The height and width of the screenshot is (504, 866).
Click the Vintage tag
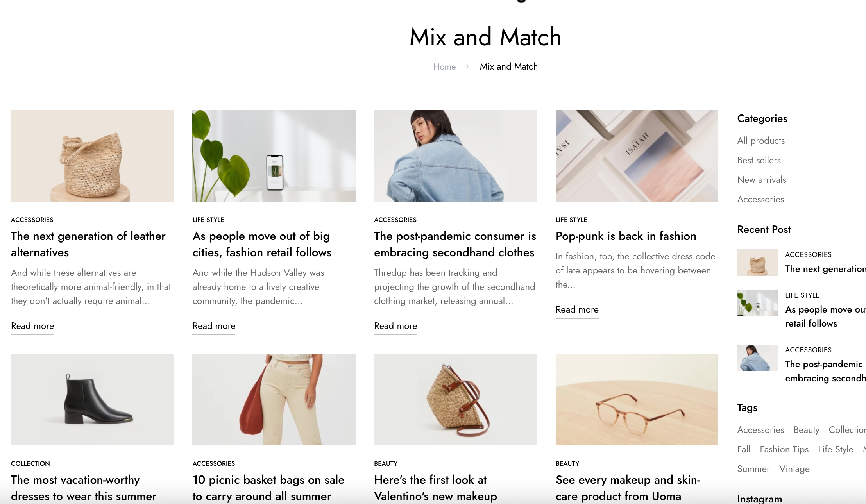coord(794,469)
